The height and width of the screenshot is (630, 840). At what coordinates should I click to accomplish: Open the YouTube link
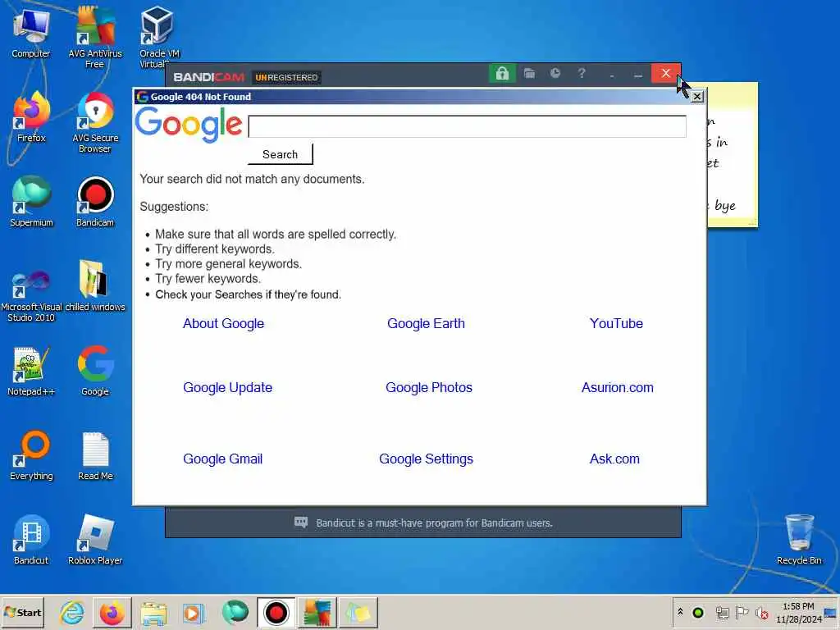point(616,323)
